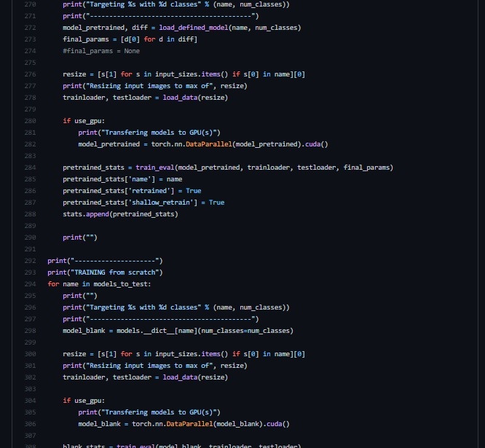Click stats.append(pretrained_stats) line
The height and width of the screenshot is (448, 485).
[x=120, y=214]
